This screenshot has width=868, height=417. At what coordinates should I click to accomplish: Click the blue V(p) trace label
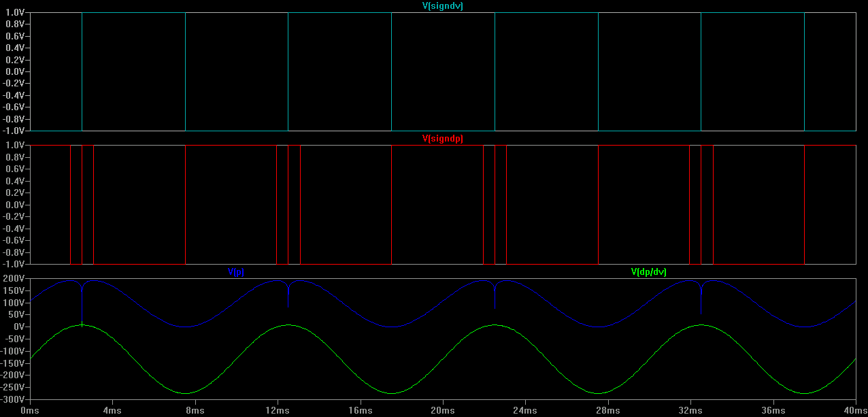[235, 272]
